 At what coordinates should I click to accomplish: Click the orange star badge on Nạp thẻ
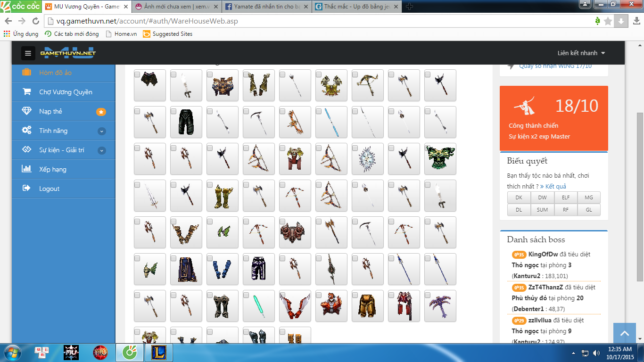click(101, 112)
